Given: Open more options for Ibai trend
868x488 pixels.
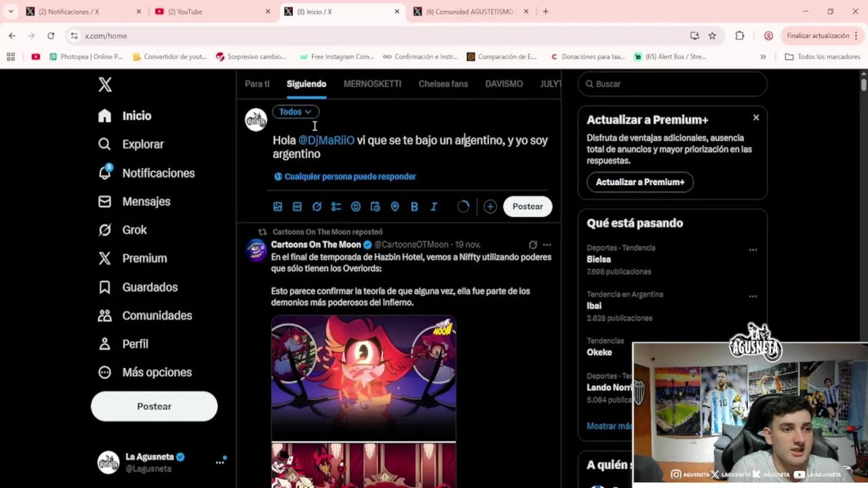Looking at the screenshot, I should 753,297.
